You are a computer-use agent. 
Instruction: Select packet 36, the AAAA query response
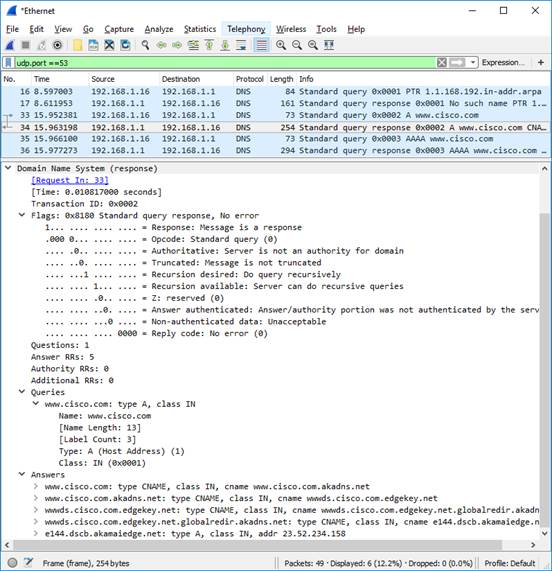[x=275, y=150]
